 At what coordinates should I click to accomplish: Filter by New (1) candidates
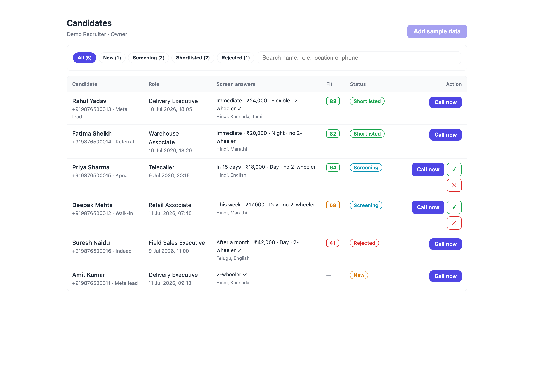click(112, 58)
